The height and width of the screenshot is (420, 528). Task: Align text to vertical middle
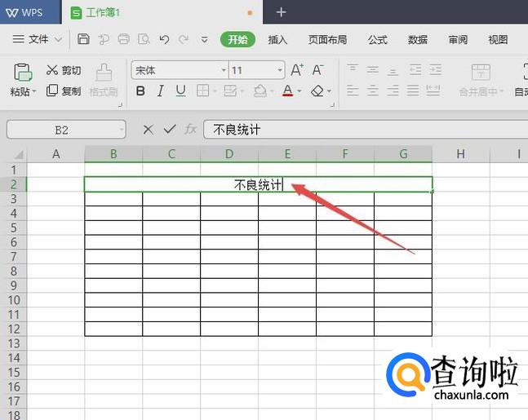click(373, 69)
